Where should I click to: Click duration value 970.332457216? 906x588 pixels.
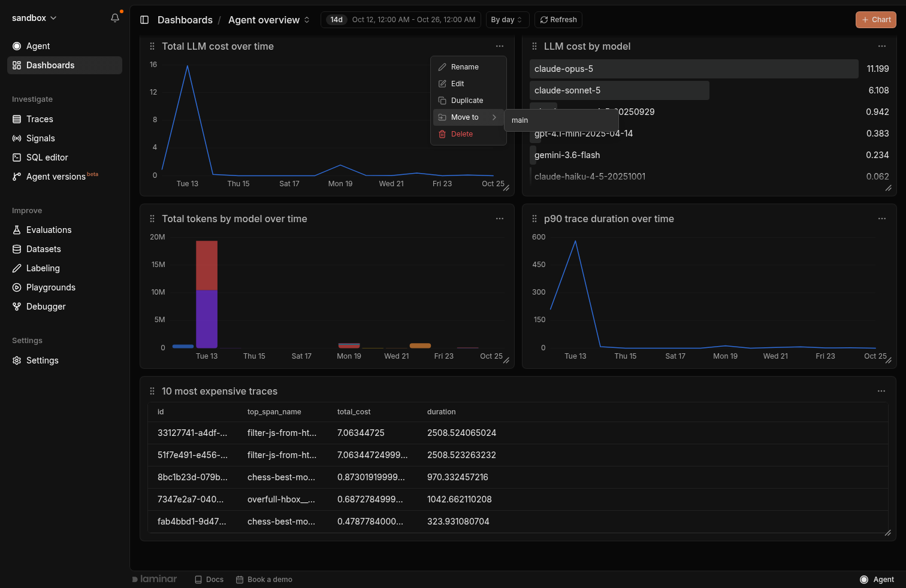[x=457, y=477]
